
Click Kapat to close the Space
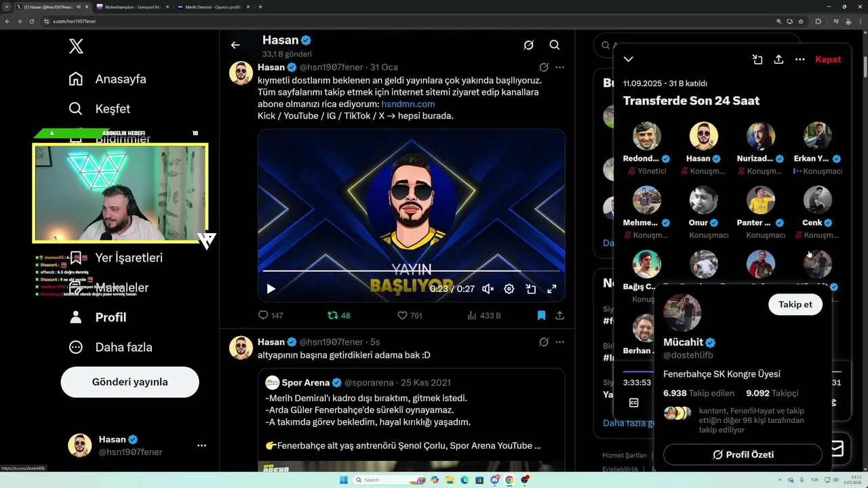828,60
